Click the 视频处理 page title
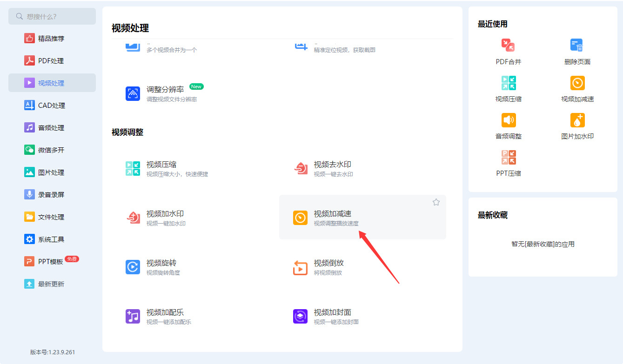 130,28
